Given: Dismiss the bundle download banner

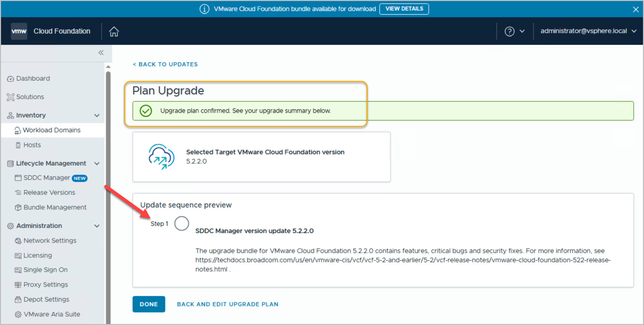Looking at the screenshot, I should [x=635, y=9].
